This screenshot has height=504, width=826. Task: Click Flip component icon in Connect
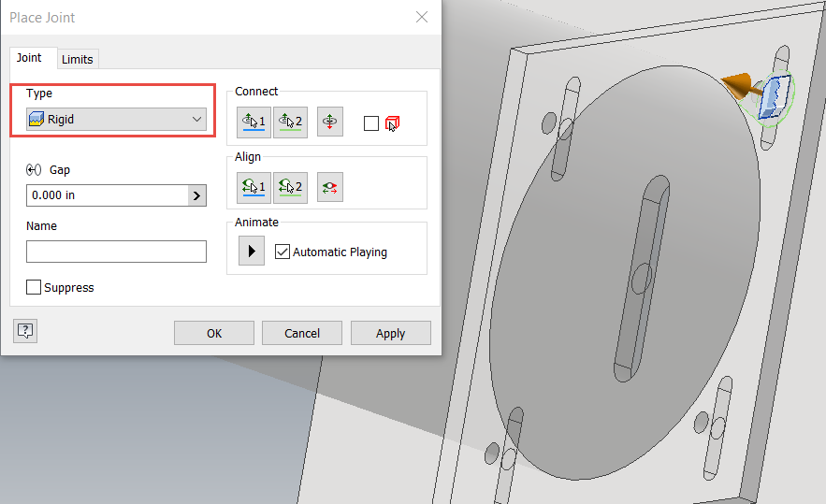pos(330,122)
